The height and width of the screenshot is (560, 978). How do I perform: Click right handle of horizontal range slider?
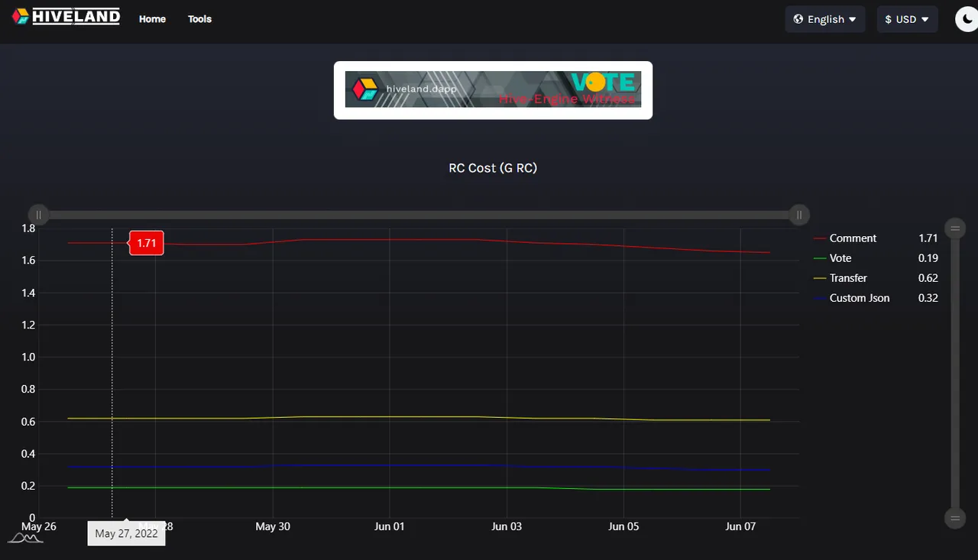pyautogui.click(x=799, y=215)
